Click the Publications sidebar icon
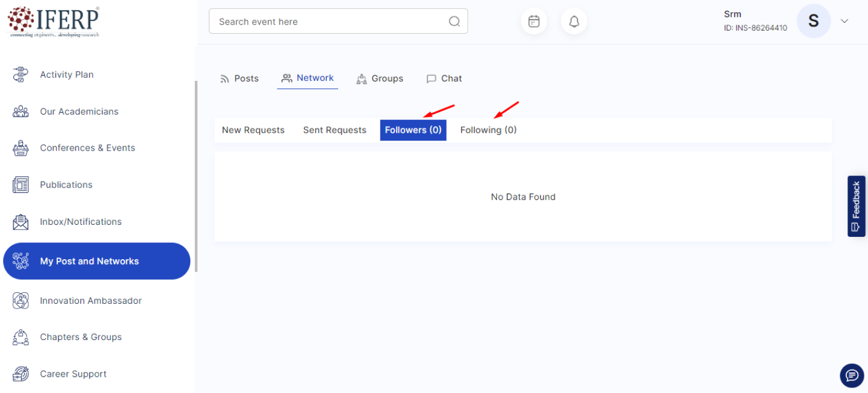This screenshot has height=393, width=868. point(20,185)
